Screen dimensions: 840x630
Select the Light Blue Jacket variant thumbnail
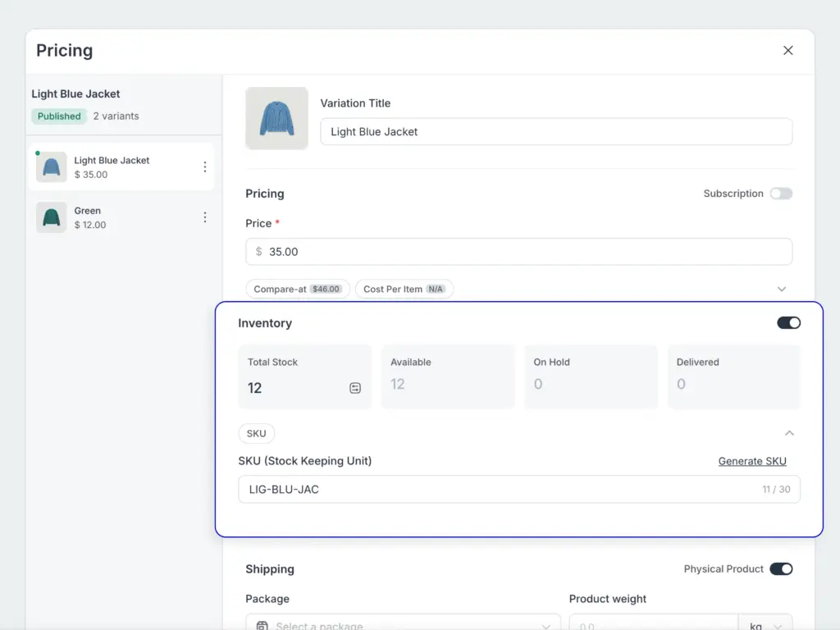(52, 167)
